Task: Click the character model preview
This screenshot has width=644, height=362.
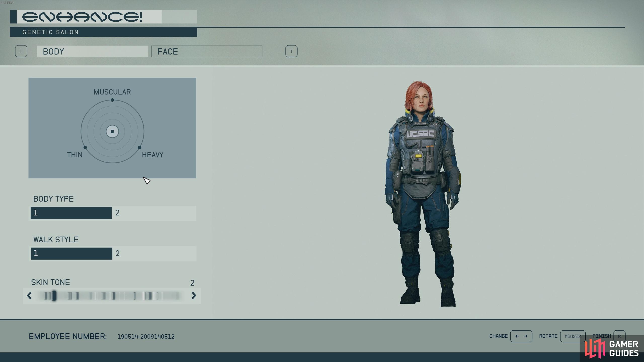Action: (x=423, y=194)
